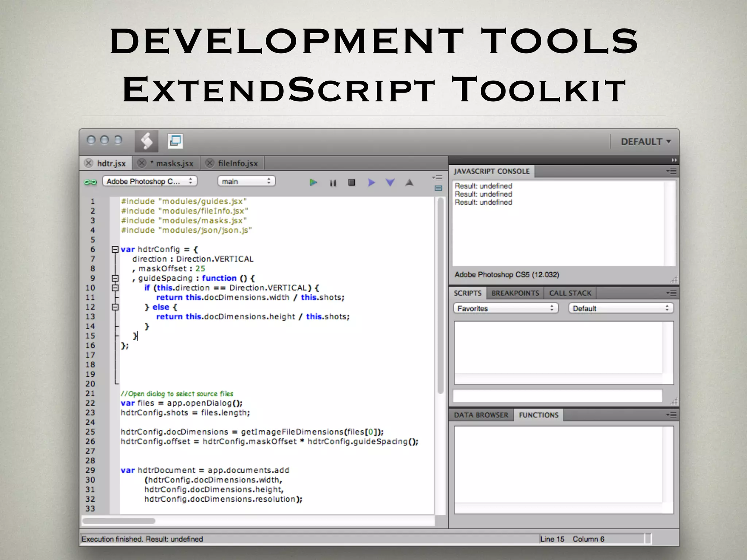Open editor flyout menu above code pane
Screen dimensions: 747x560
(437, 178)
